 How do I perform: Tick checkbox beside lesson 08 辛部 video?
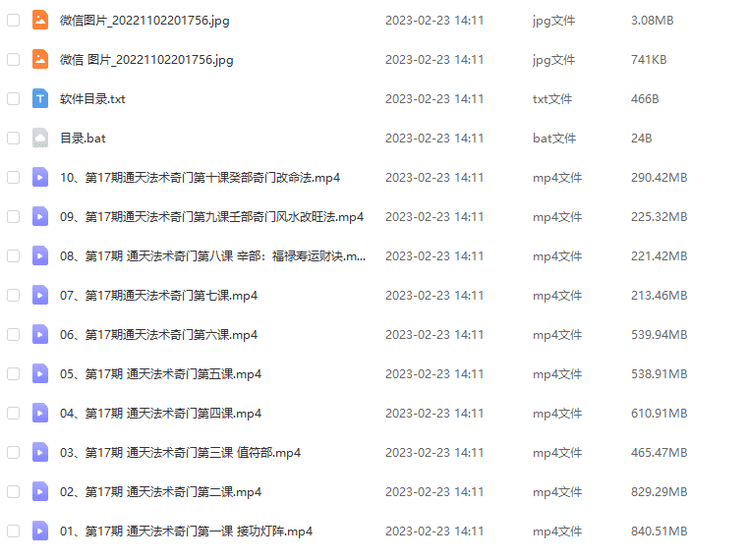point(14,255)
